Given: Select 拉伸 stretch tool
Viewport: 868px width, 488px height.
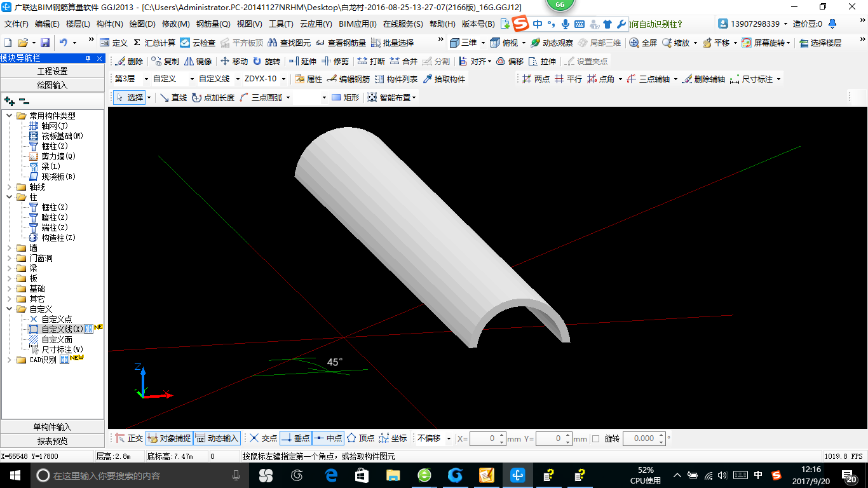Looking at the screenshot, I should click(542, 61).
